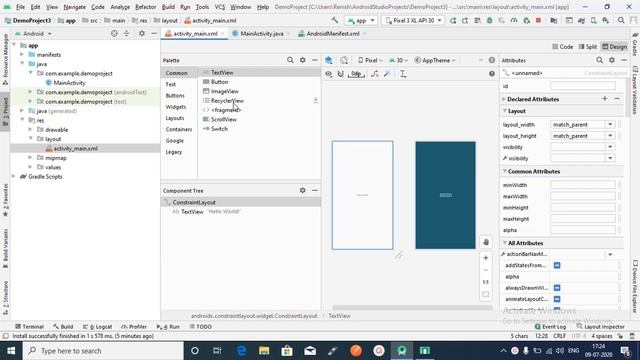640x360 pixels.
Task: Click Zoom to Fit Screen icon
Action: click(x=486, y=294)
